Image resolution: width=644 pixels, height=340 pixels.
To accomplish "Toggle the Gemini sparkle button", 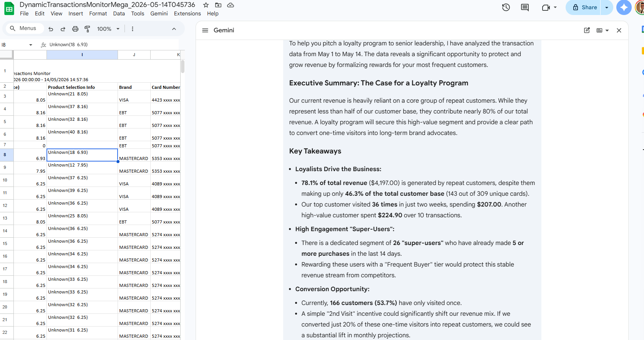I will click(624, 7).
